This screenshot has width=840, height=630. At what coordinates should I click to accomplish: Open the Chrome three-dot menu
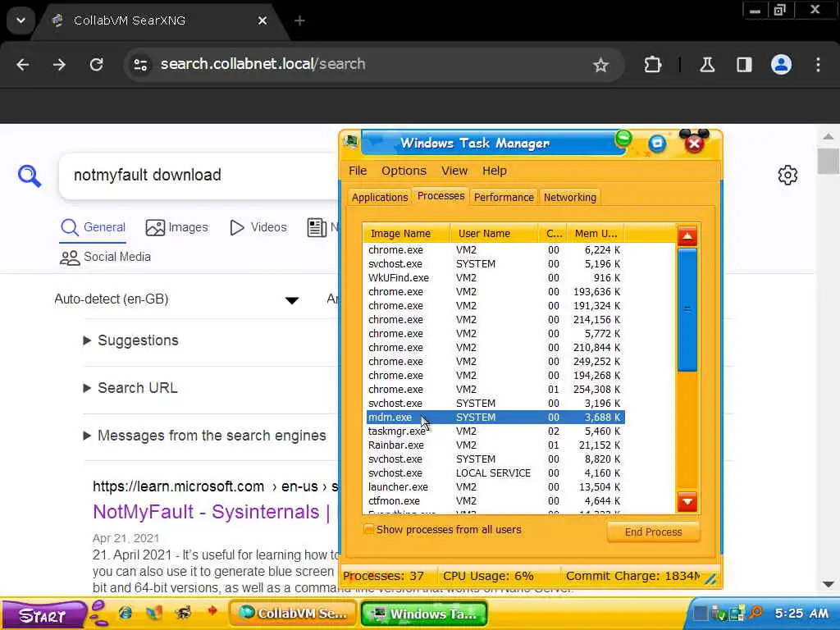[x=818, y=65]
